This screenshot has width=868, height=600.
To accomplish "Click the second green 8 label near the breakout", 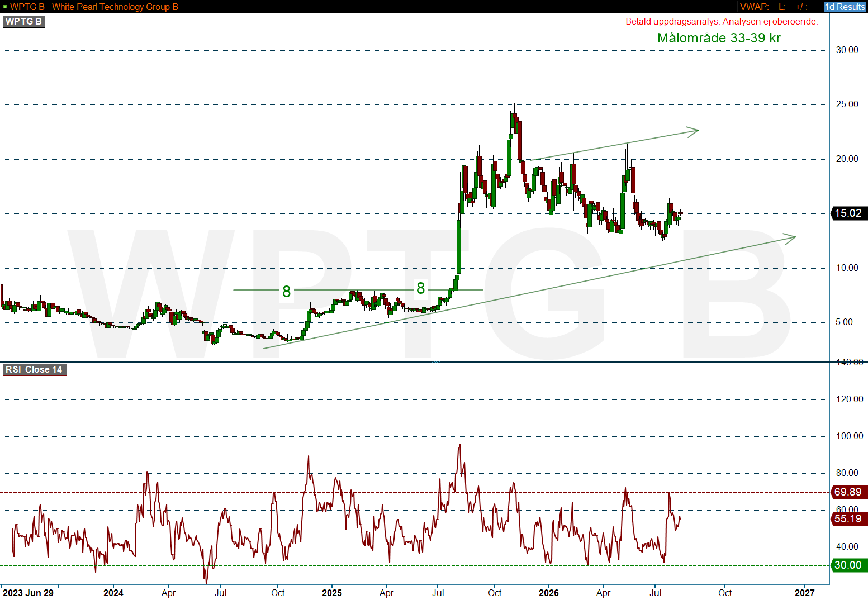I will (x=420, y=288).
